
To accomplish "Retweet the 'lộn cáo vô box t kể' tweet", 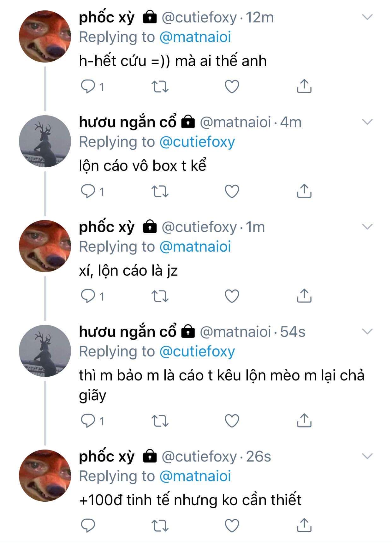I will click(x=160, y=191).
